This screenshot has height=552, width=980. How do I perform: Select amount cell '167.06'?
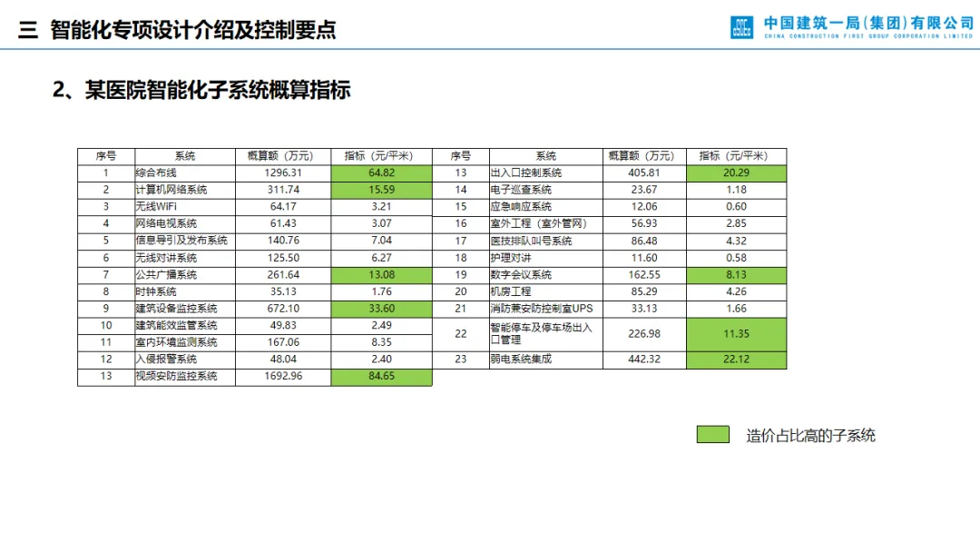tap(283, 342)
